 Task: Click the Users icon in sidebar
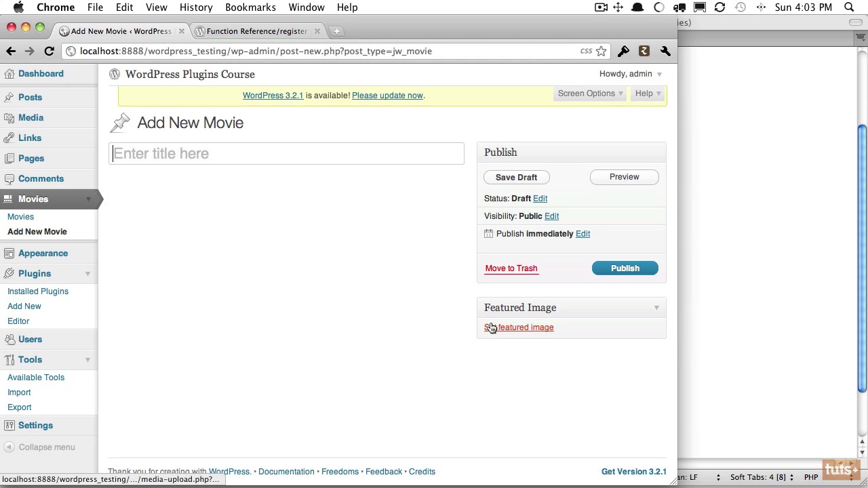pyautogui.click(x=8, y=340)
